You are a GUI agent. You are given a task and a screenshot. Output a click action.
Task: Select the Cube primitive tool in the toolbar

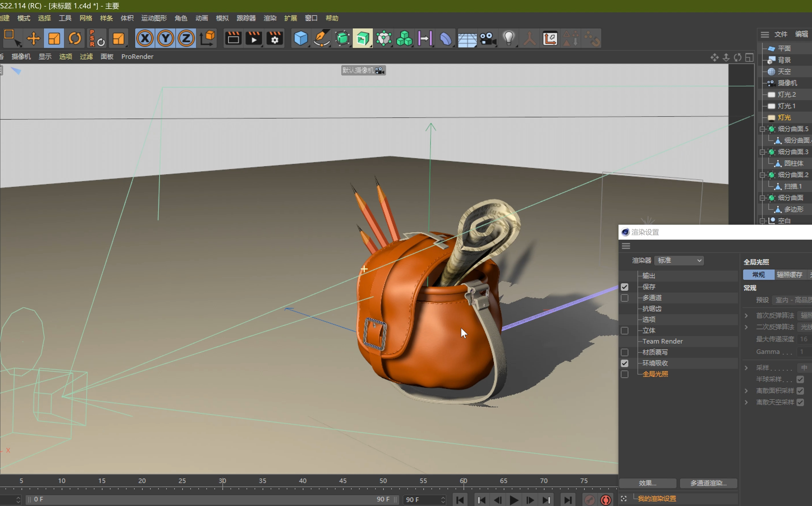301,38
